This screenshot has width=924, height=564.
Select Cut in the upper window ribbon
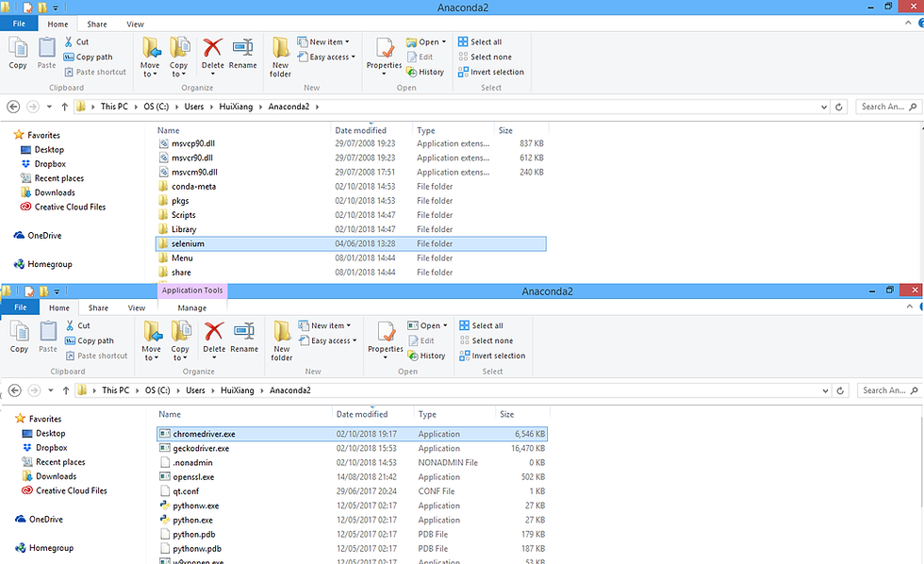coord(76,41)
